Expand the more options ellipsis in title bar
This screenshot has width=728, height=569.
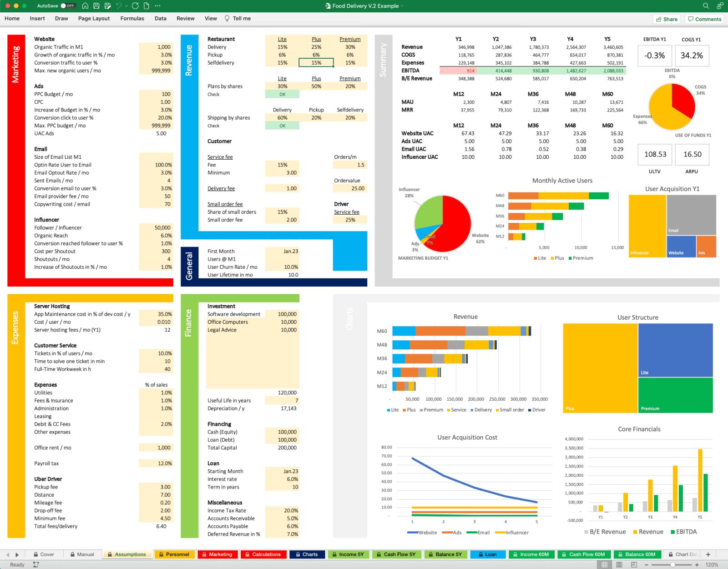(157, 6)
